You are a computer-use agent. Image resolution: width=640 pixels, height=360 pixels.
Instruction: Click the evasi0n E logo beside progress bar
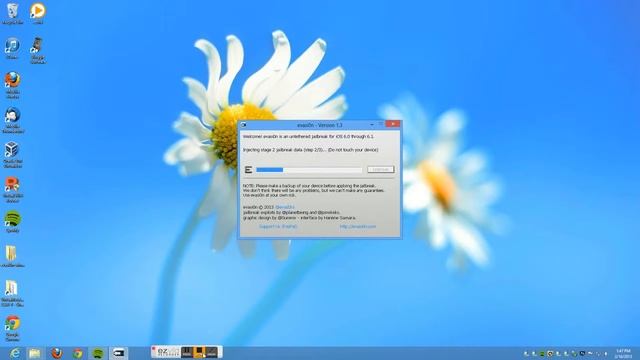coord(248,169)
